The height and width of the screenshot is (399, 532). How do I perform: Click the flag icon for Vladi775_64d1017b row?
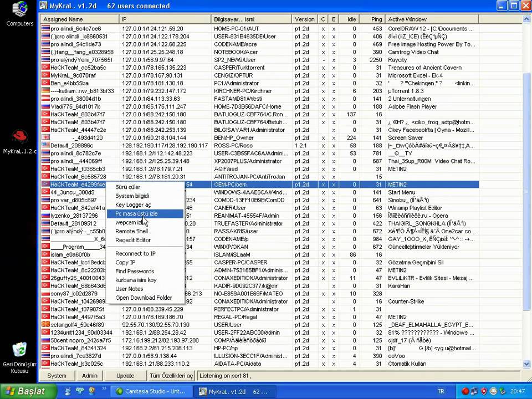45,106
